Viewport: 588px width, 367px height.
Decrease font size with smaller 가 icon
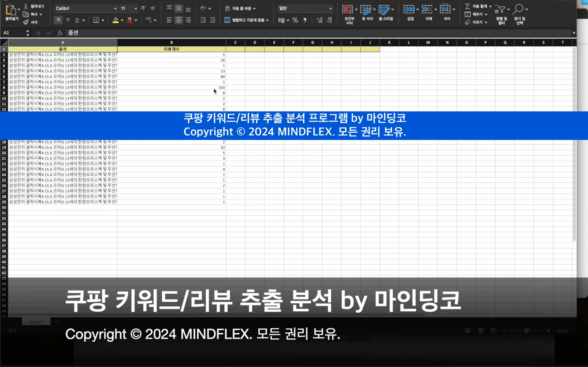click(153, 8)
